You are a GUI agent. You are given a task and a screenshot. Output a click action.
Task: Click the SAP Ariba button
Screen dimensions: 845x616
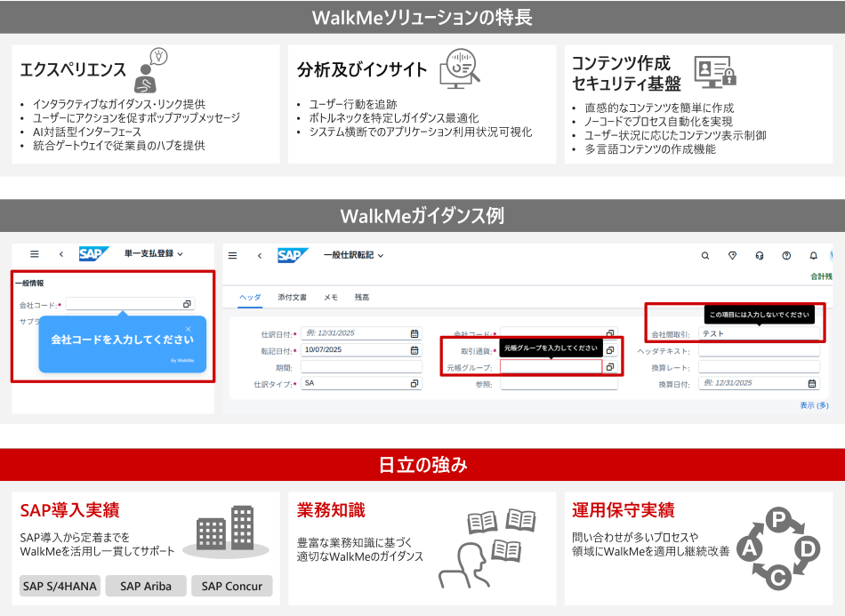coord(145,586)
